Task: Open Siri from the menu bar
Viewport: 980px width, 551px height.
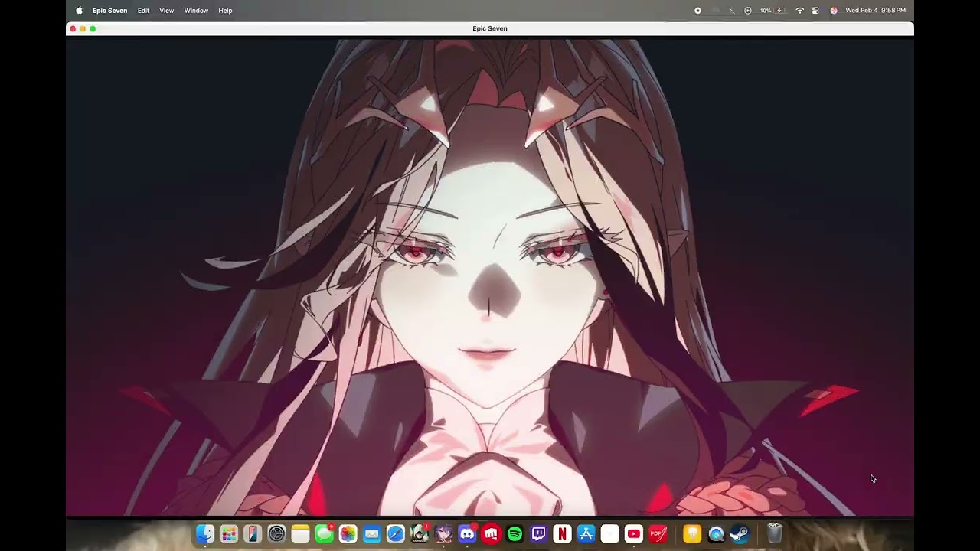Action: tap(834, 11)
